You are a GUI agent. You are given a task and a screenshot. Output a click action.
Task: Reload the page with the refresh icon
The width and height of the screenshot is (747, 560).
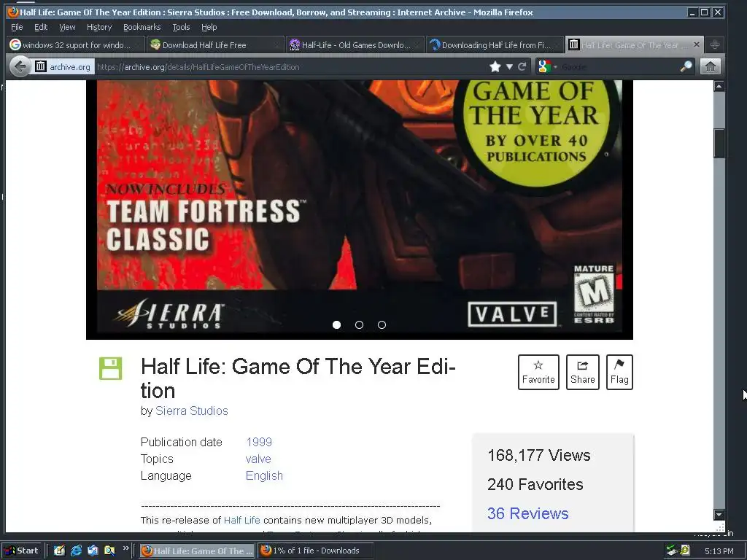coord(522,66)
